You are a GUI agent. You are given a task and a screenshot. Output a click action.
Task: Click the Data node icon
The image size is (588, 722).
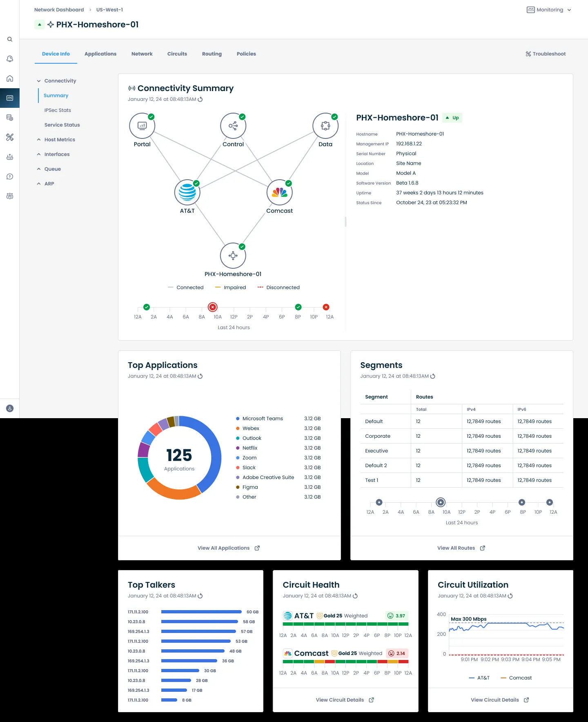coord(325,126)
